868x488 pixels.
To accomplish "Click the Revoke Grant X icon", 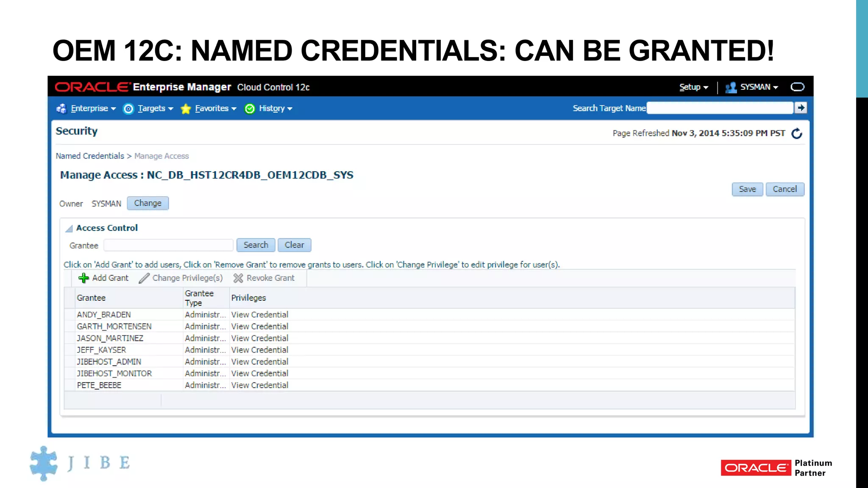I will pos(238,278).
